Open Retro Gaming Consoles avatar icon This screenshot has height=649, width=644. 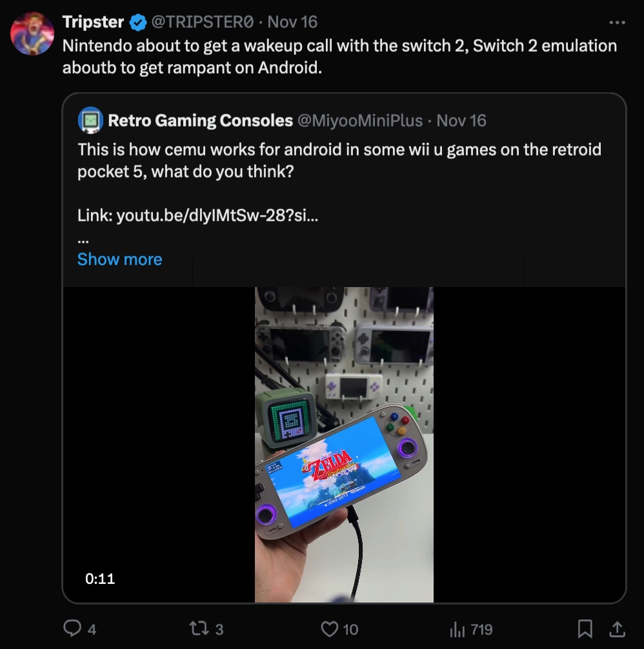pyautogui.click(x=90, y=120)
